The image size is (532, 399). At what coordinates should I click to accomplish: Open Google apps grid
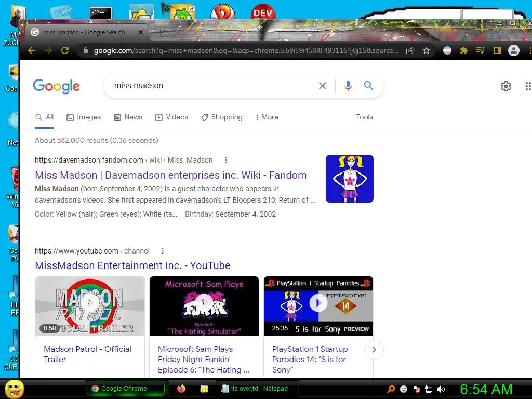coord(528,86)
